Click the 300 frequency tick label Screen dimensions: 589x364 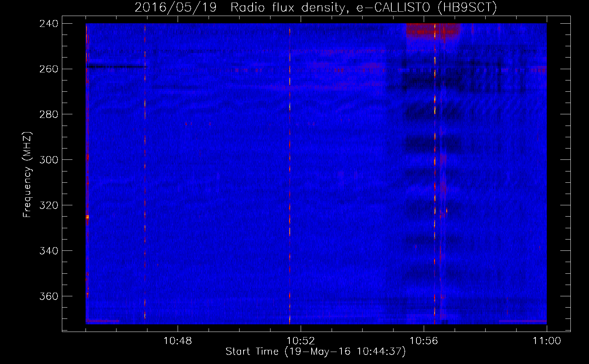coord(49,160)
